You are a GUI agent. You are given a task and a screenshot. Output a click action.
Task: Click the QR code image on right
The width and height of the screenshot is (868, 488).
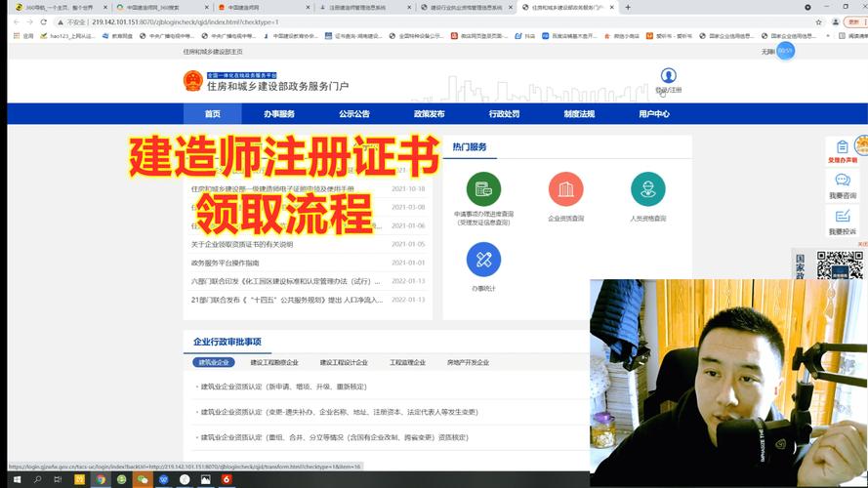(840, 265)
